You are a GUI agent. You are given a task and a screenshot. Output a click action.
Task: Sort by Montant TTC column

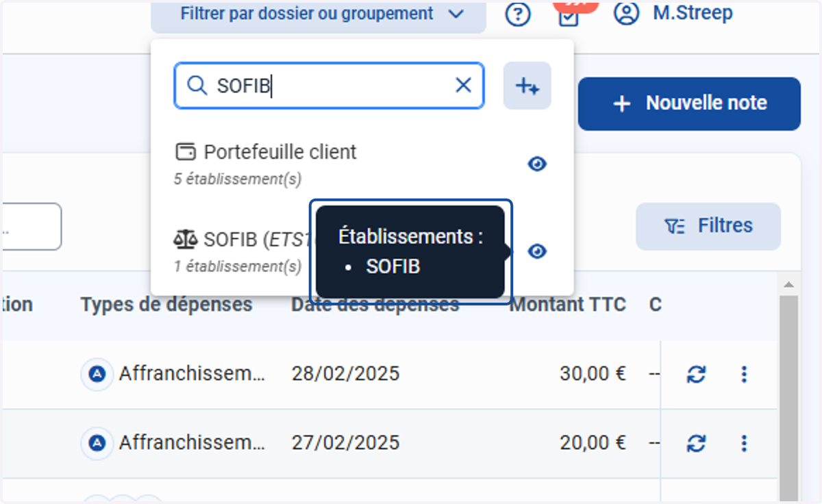point(567,305)
